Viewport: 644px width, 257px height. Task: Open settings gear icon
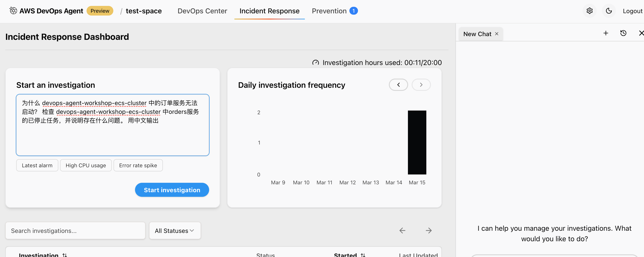tap(589, 11)
